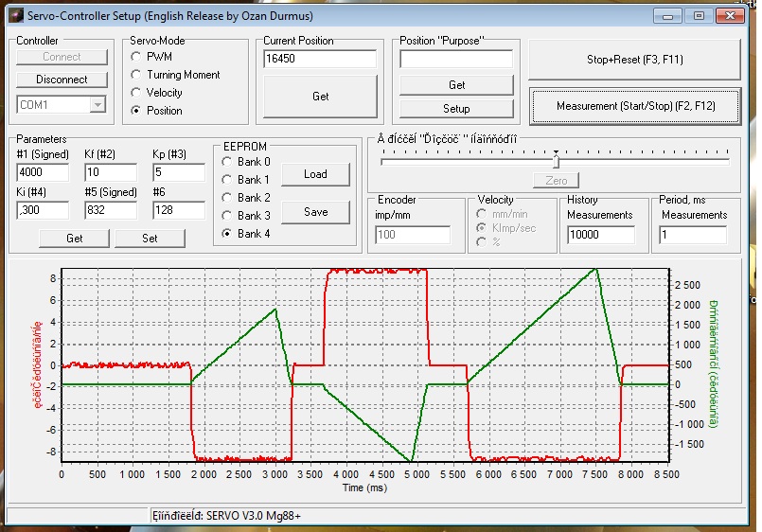The height and width of the screenshot is (532, 762).
Task: Click the #1 (Signed) field with 4000
Action: (43, 172)
